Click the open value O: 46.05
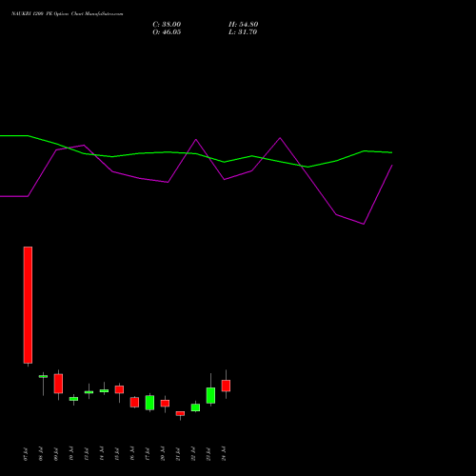The width and height of the screenshot is (476, 476). (x=167, y=32)
